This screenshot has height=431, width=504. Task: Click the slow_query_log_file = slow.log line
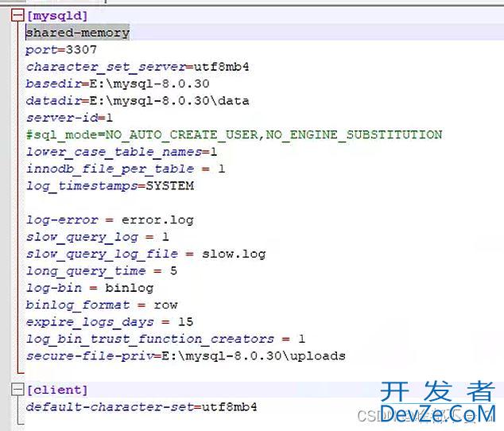pyautogui.click(x=146, y=254)
